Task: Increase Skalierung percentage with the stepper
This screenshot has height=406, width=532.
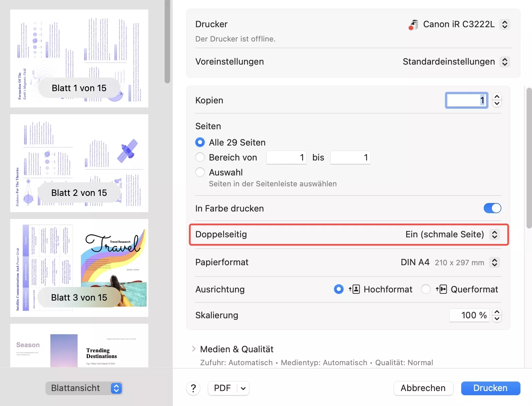Action: pyautogui.click(x=497, y=312)
